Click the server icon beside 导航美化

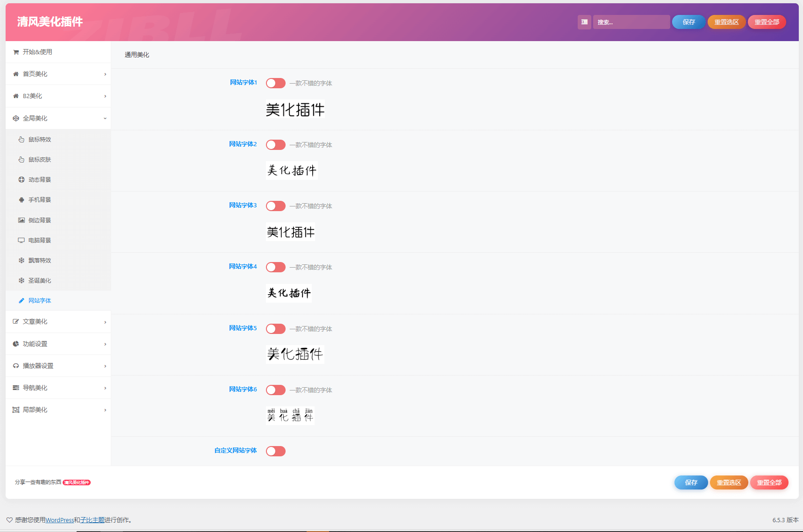[x=16, y=388]
